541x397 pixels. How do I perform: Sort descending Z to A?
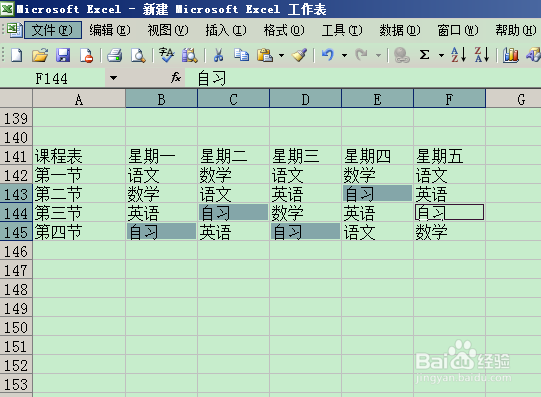point(482,55)
